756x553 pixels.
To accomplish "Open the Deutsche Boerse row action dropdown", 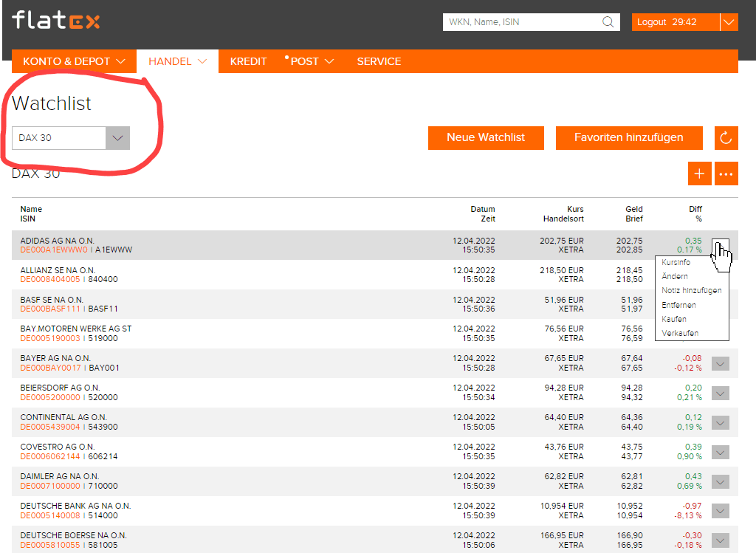I will tap(721, 540).
